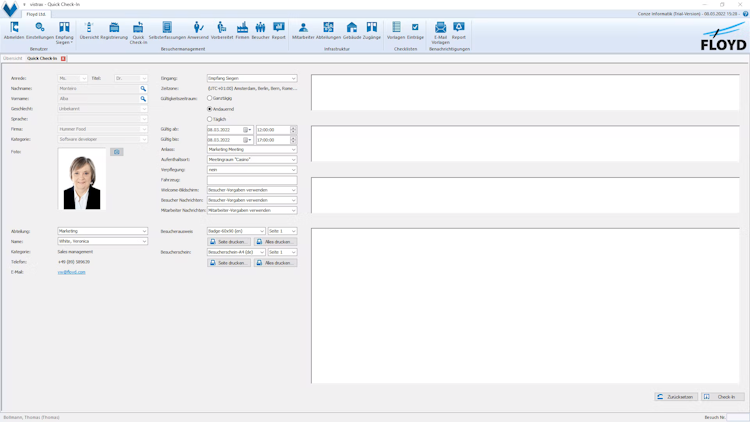Show Vorbereitet visitors via ribbon icon

[x=221, y=30]
